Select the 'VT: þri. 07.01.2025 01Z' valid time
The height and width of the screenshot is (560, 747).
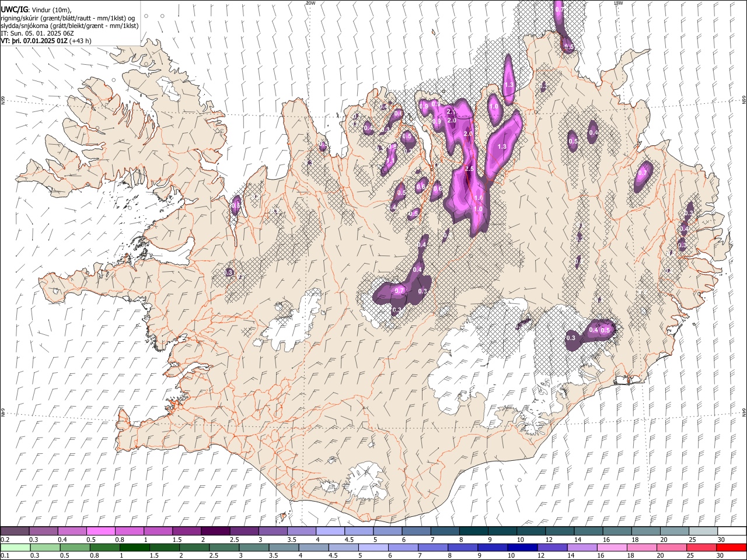[34, 41]
